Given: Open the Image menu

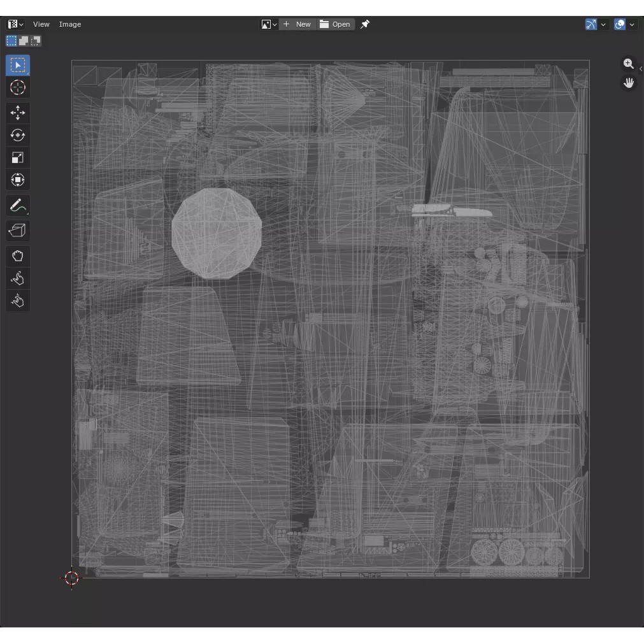Looking at the screenshot, I should 70,24.
